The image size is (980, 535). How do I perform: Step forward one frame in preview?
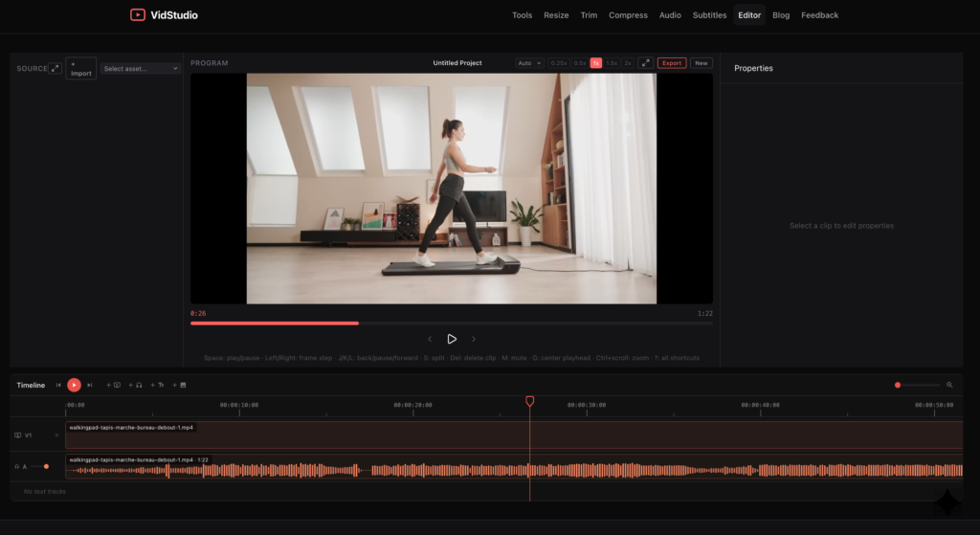[x=474, y=339]
